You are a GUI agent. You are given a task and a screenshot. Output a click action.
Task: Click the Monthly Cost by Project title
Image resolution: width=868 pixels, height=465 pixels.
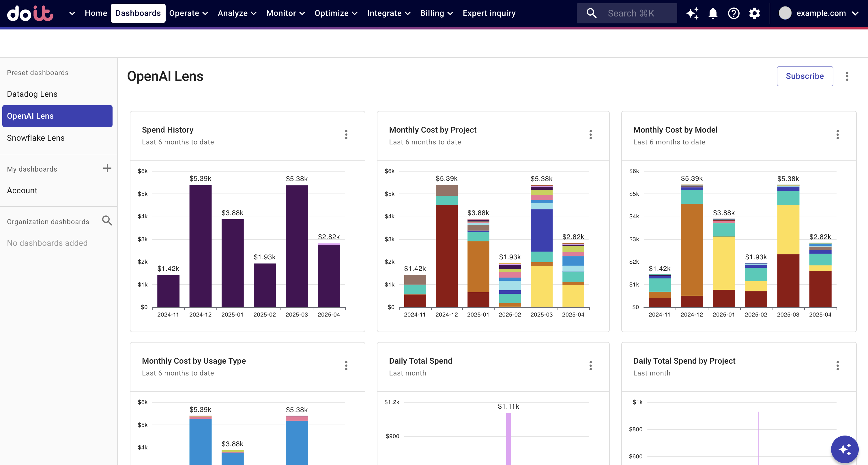coord(433,130)
